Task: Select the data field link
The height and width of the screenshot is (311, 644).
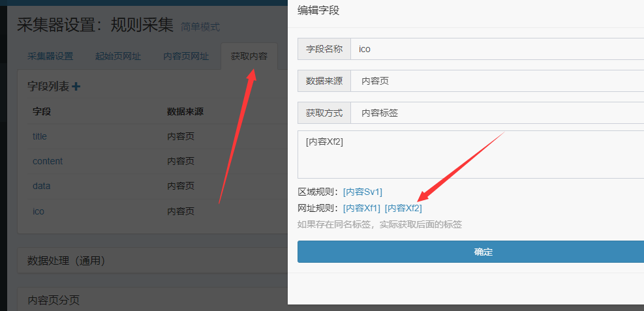Action: [41, 186]
